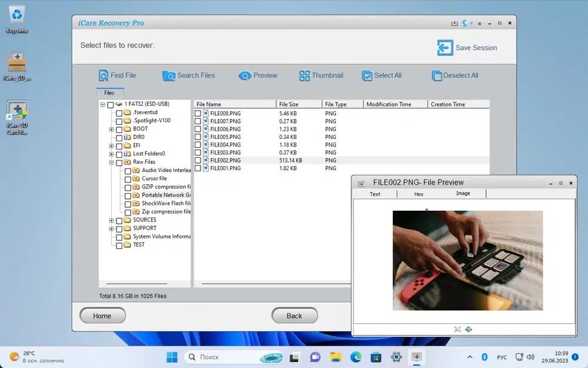The width and height of the screenshot is (588, 368).
Task: Click fit-to-window icon in File Preview
Action: [457, 329]
